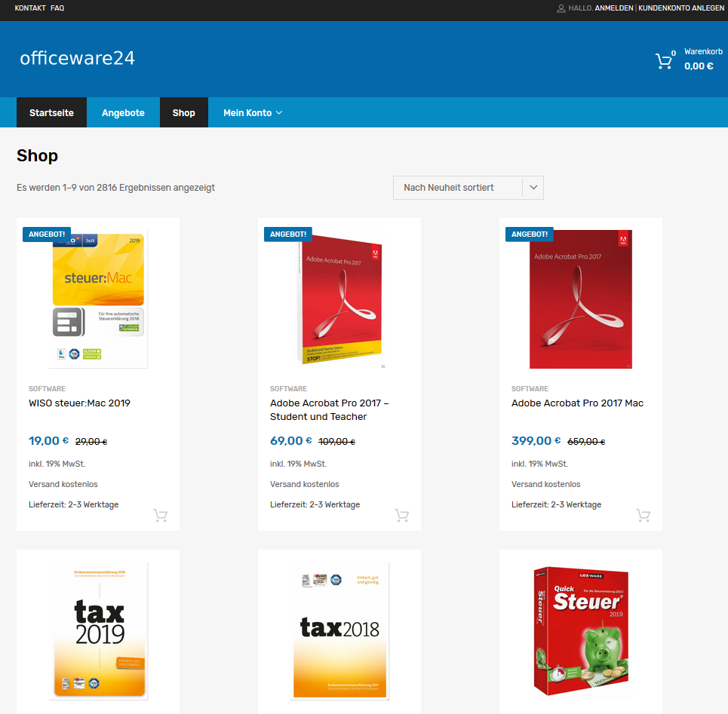Click the 69,00 € sale price
The height and width of the screenshot is (714, 728).
coord(291,441)
